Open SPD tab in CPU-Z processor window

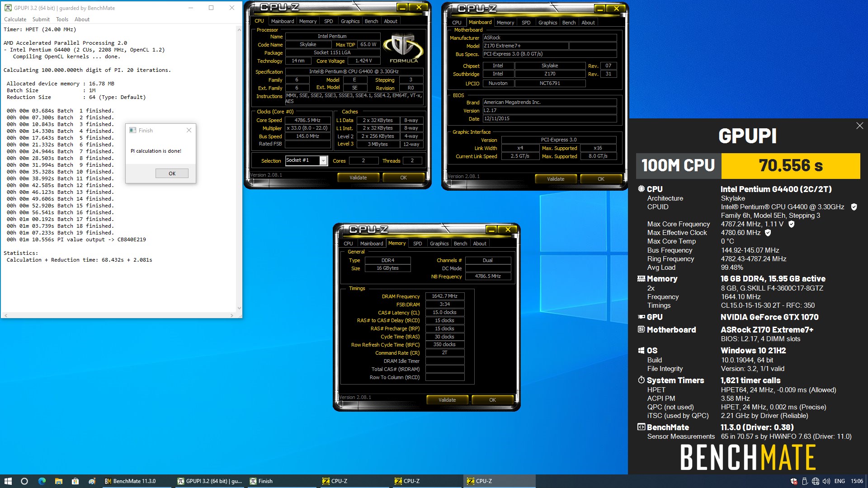pos(329,21)
